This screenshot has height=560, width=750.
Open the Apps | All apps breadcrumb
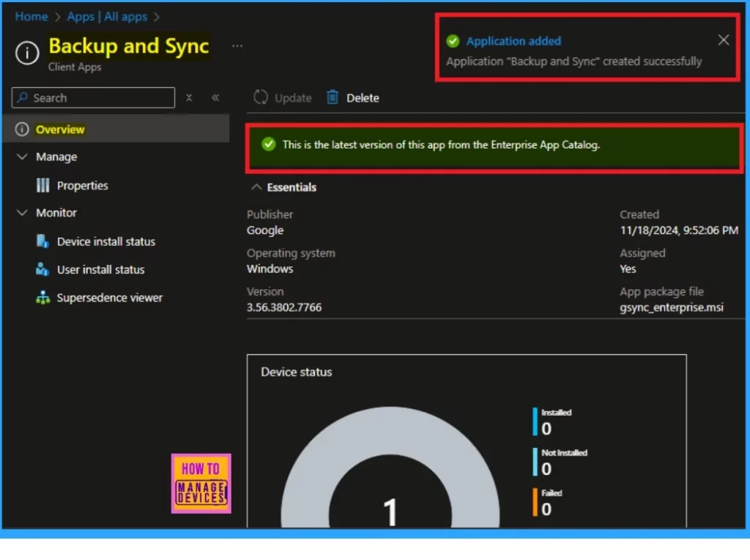tap(107, 17)
